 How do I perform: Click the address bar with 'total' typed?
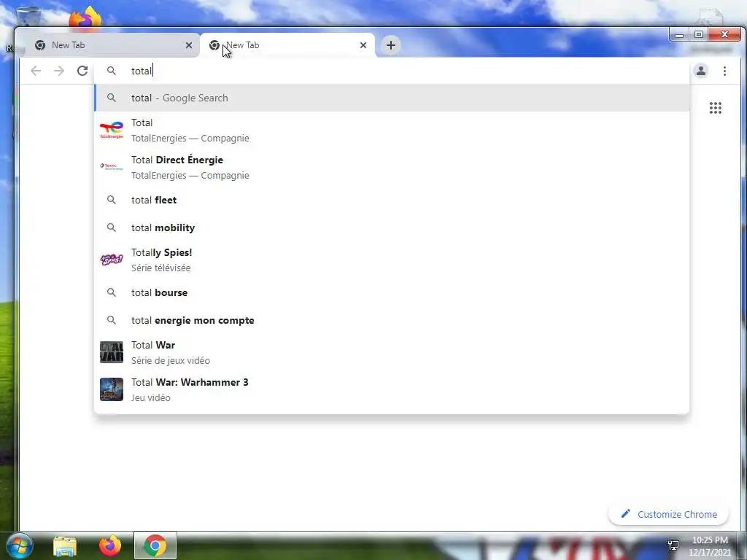coord(392,71)
